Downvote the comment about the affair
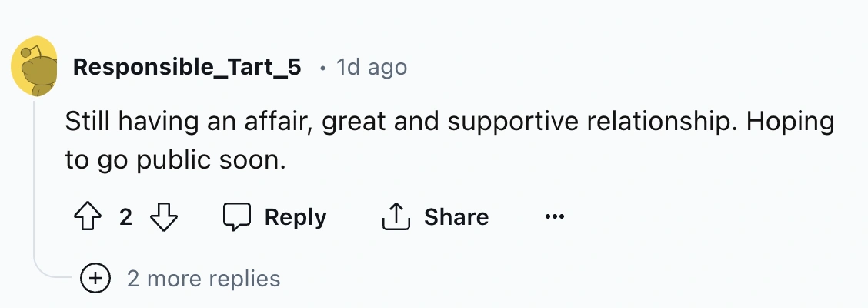The width and height of the screenshot is (868, 308). (x=163, y=217)
